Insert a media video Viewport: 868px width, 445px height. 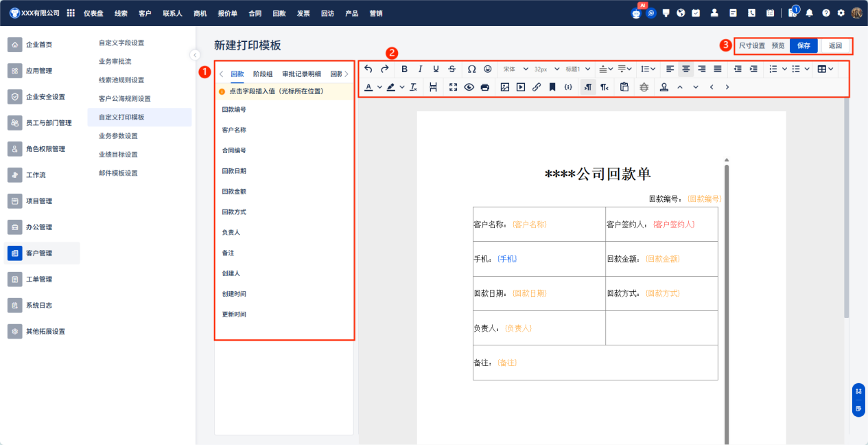click(x=521, y=87)
